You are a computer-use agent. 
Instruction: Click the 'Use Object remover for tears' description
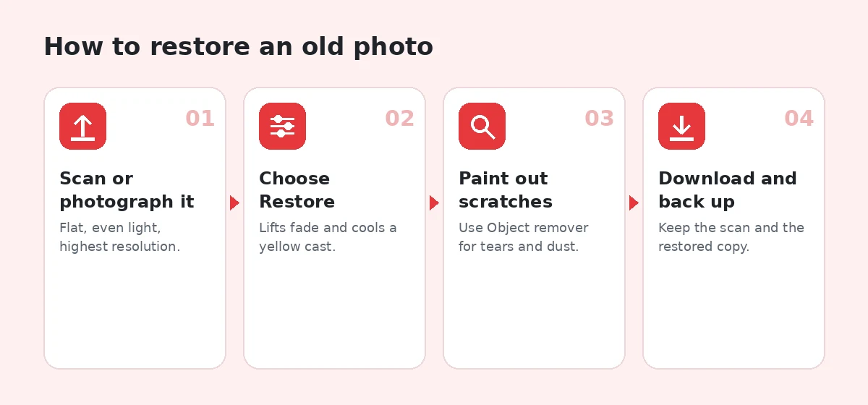pos(524,237)
